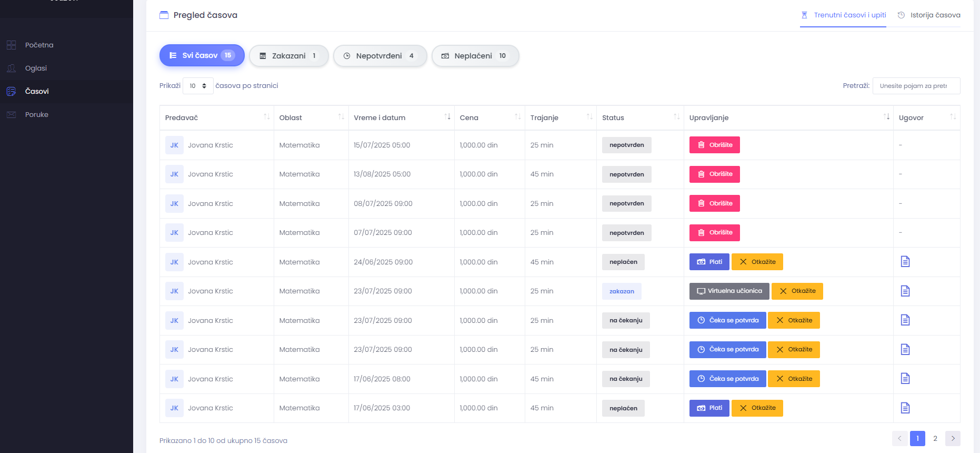Select the Nepotvrđeni filter tab
Viewport: 980px width, 453px height.
(380, 56)
